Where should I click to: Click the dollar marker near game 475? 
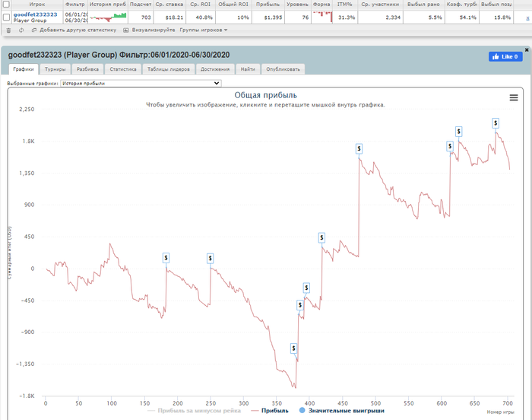click(359, 149)
